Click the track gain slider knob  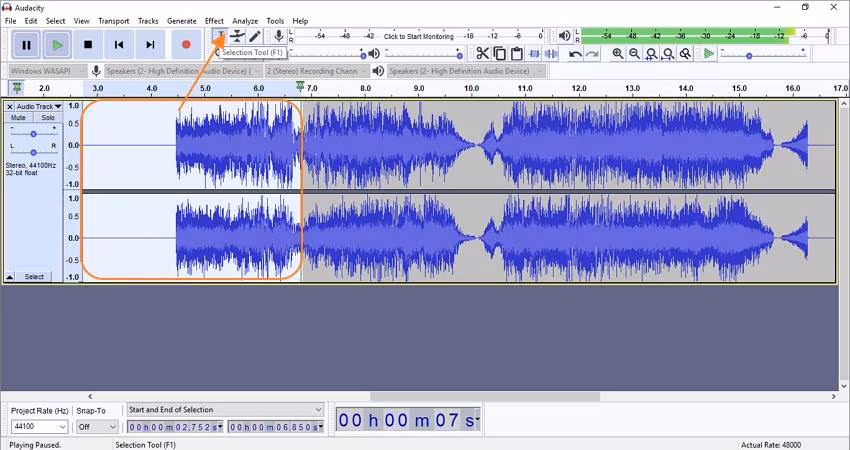tap(33, 133)
